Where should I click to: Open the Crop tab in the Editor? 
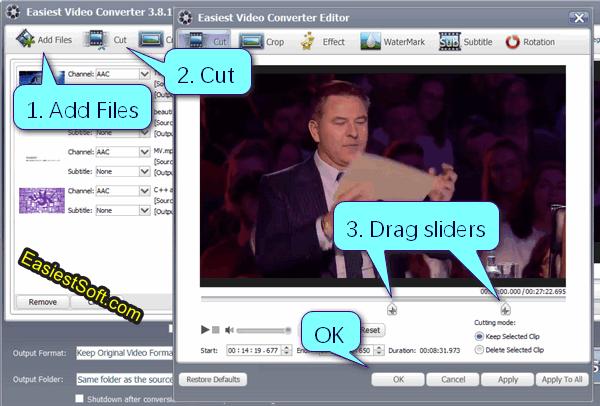coord(261,41)
